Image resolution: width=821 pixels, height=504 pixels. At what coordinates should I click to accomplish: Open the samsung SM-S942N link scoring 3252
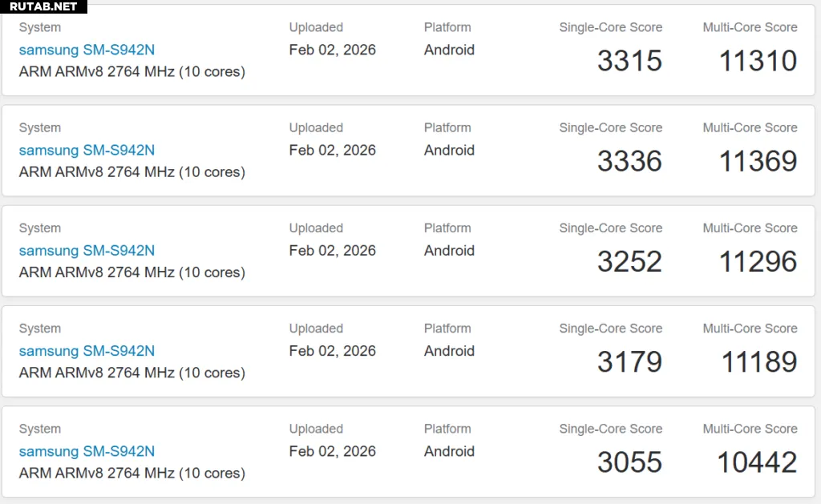(x=87, y=250)
